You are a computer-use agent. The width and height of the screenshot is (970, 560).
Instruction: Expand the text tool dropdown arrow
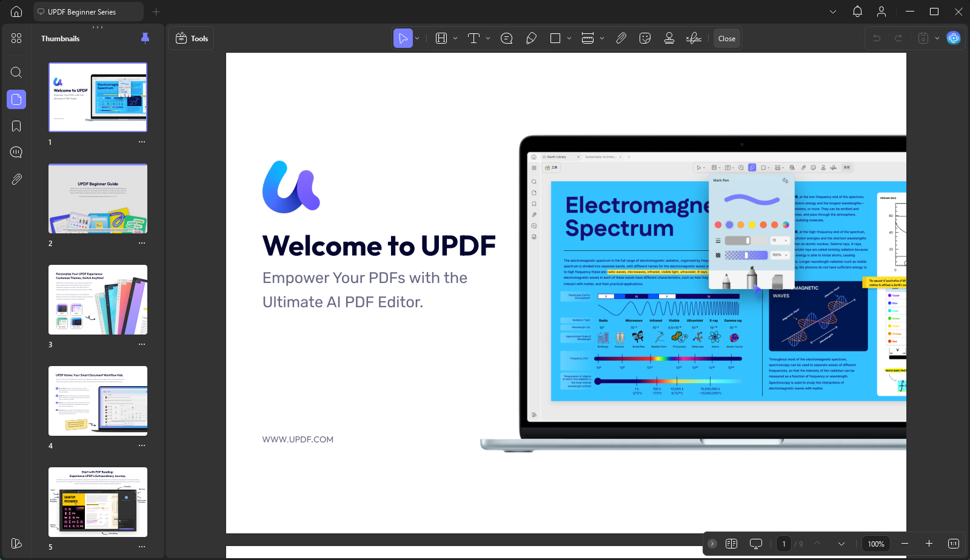[488, 38]
